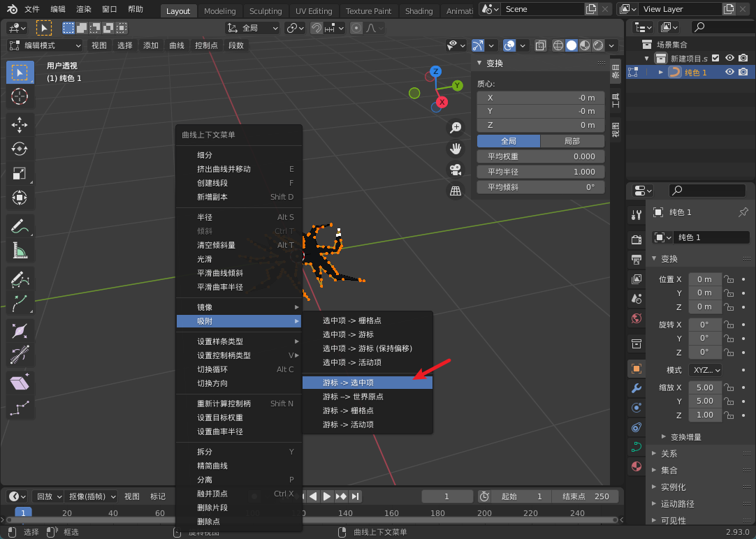Select the Measure tool
Image resolution: width=756 pixels, height=539 pixels.
[20, 250]
